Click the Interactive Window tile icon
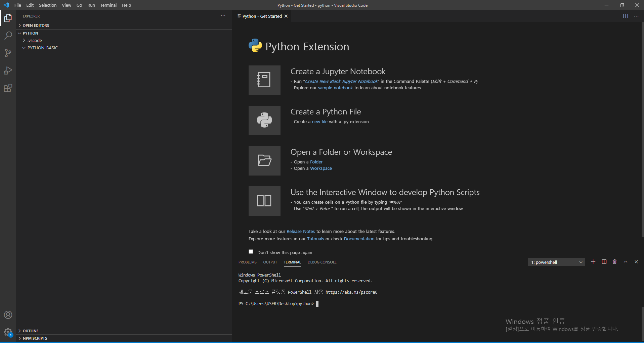The image size is (644, 343). point(264,201)
